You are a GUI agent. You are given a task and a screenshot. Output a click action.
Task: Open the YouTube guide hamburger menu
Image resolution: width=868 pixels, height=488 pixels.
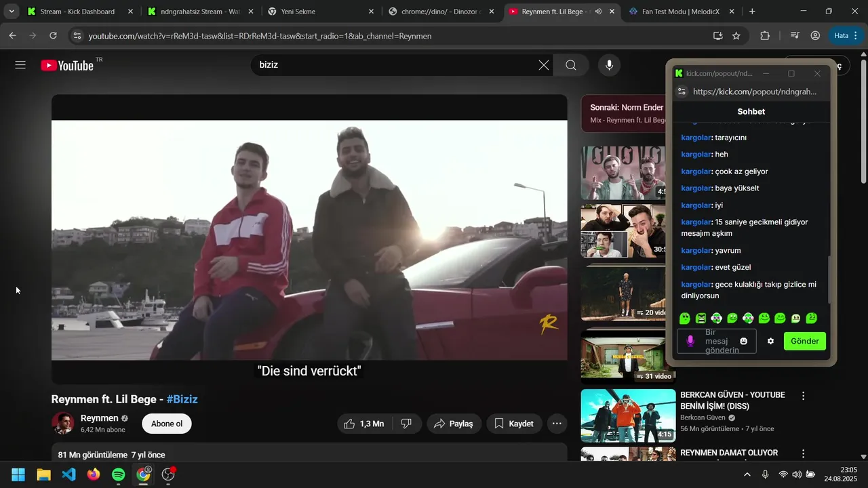[20, 65]
